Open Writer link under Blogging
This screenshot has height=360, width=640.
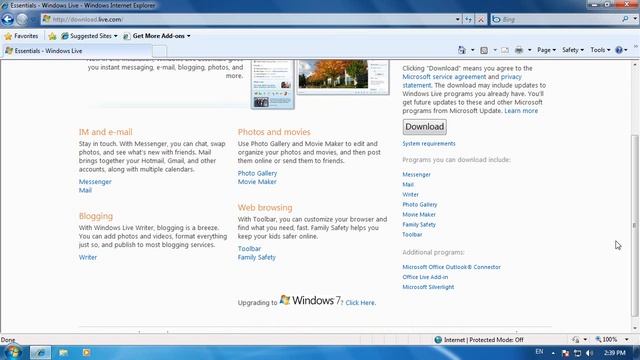[88, 258]
